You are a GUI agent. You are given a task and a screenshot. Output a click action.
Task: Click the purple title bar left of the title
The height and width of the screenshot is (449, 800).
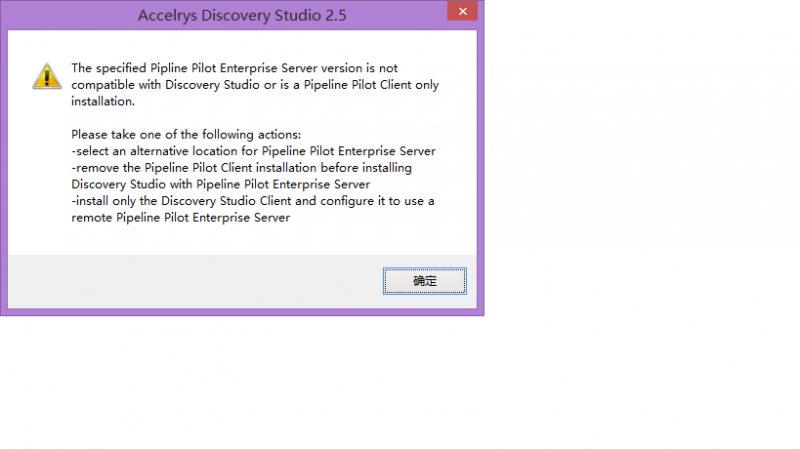click(x=70, y=15)
